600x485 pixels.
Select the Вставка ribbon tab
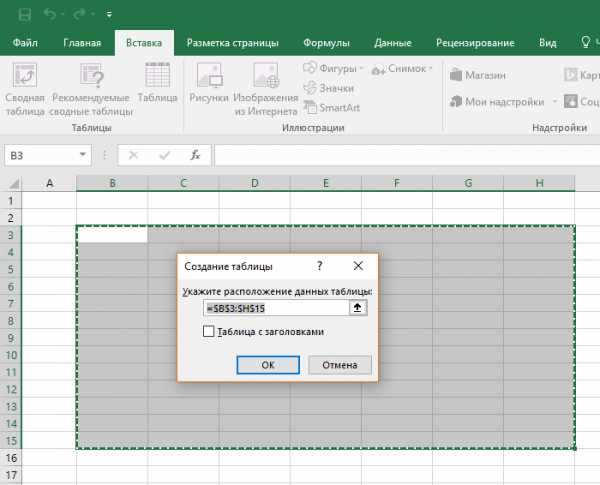[x=144, y=42]
